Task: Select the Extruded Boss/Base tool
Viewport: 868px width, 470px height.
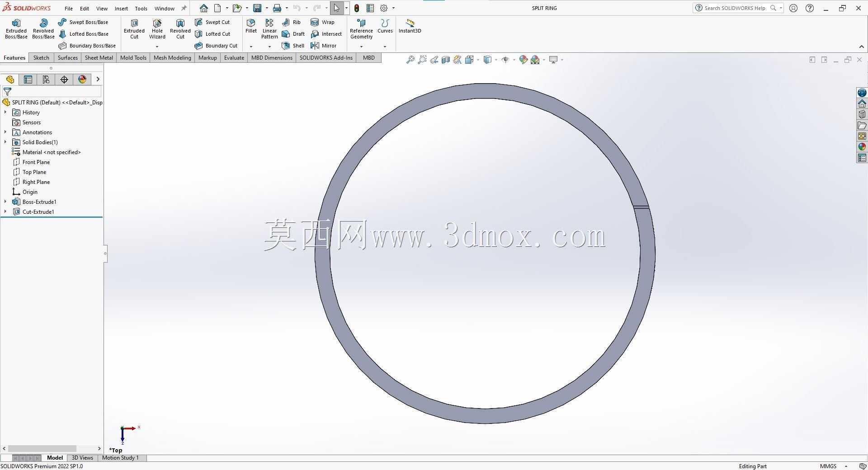Action: click(x=16, y=29)
